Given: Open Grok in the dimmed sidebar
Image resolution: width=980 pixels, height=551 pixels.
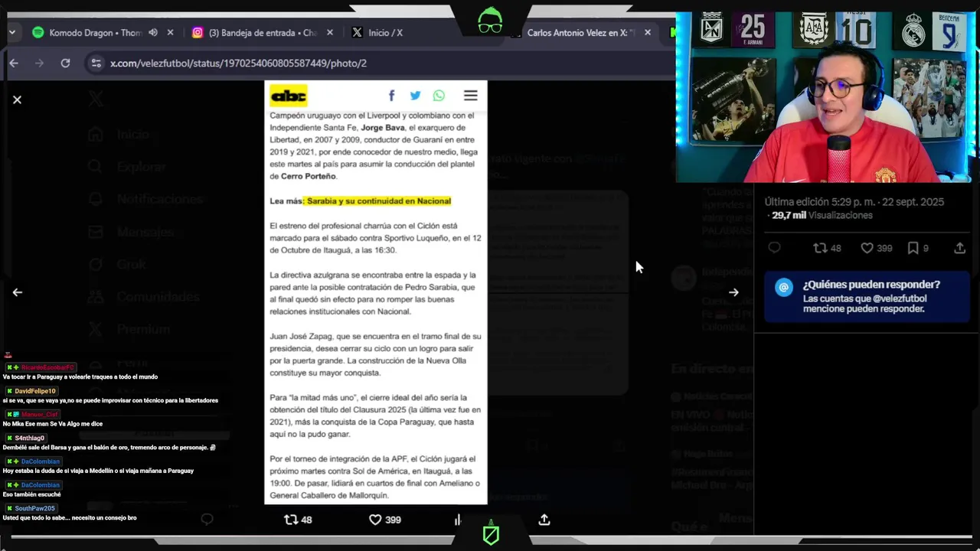Looking at the screenshot, I should (x=117, y=264).
